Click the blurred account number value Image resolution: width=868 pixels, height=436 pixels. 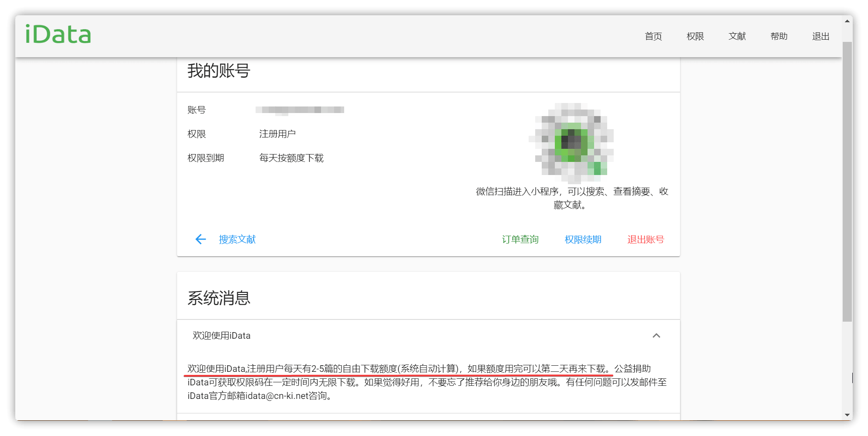coord(300,110)
